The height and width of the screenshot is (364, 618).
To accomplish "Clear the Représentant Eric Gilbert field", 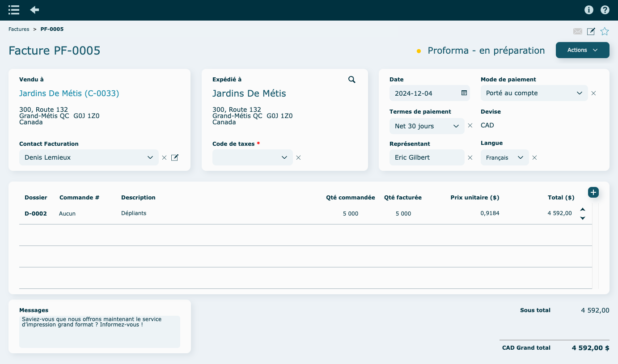I will [x=470, y=157].
